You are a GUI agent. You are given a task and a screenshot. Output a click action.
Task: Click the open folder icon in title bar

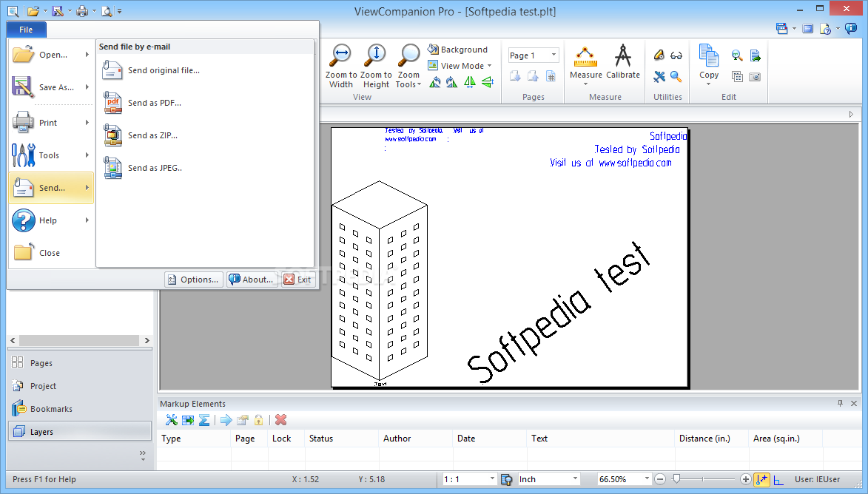coord(33,11)
